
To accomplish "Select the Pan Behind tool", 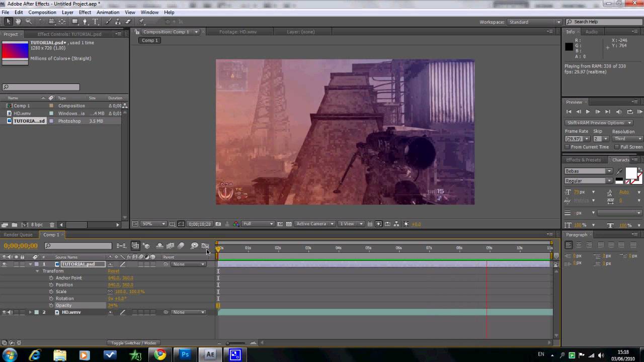I will tap(62, 22).
